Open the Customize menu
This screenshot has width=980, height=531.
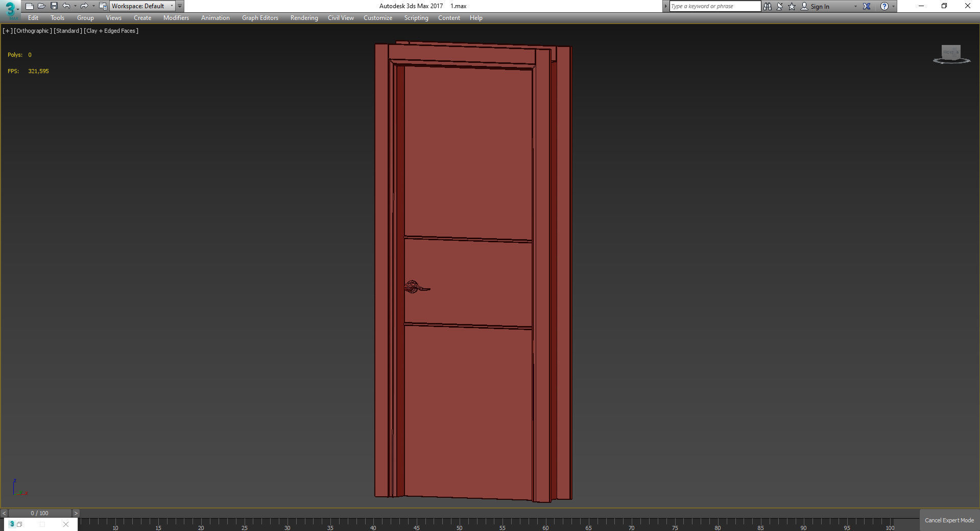(378, 18)
